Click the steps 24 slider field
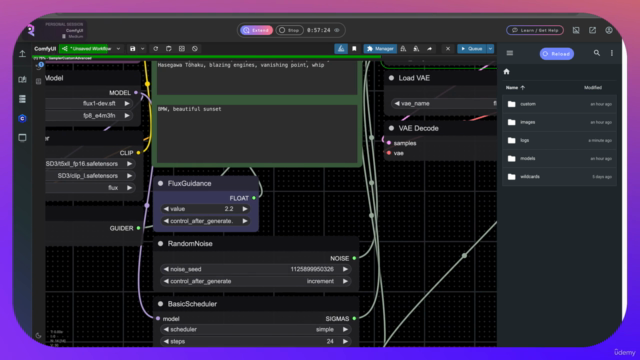This screenshot has height=360, width=640. (x=256, y=341)
